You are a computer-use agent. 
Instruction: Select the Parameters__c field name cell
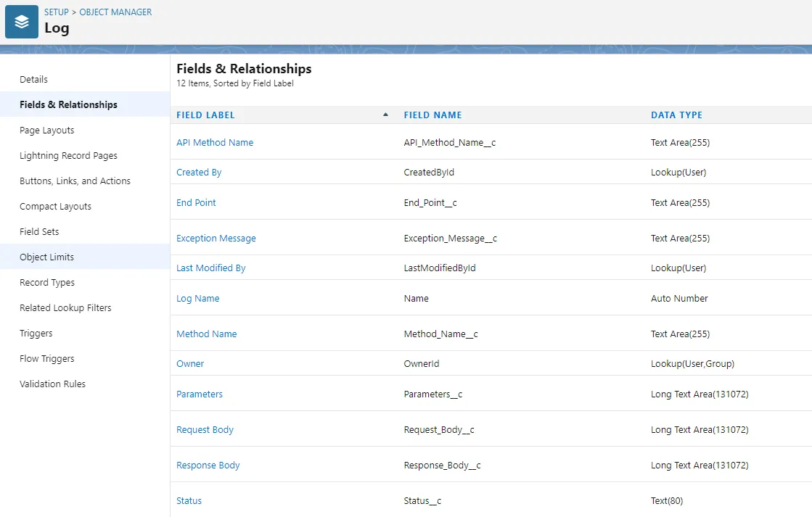(x=432, y=394)
